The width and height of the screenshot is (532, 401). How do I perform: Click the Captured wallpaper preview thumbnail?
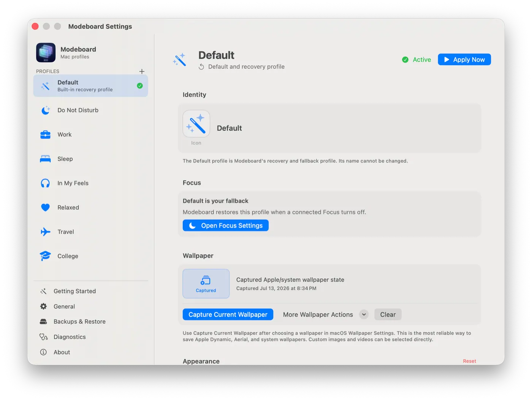(x=206, y=284)
